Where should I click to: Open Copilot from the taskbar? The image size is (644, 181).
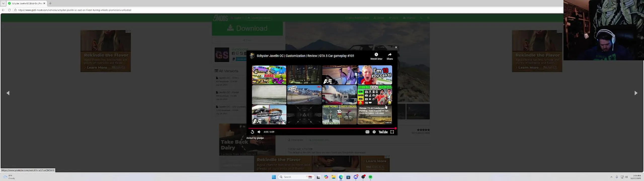pyautogui.click(x=326, y=177)
